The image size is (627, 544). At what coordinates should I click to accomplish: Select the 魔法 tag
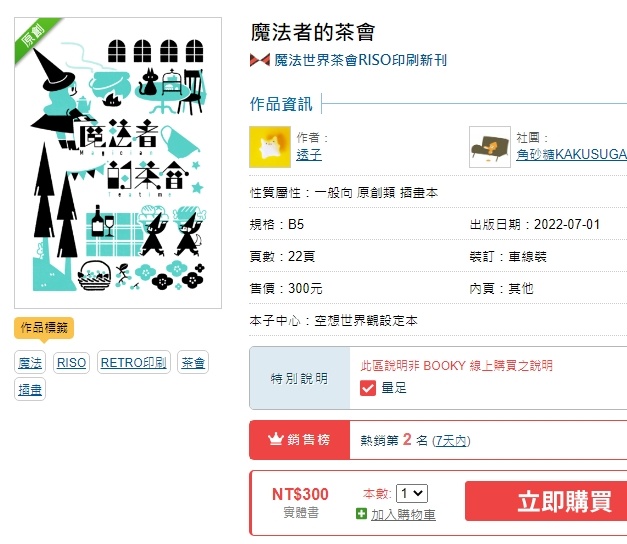tap(30, 362)
